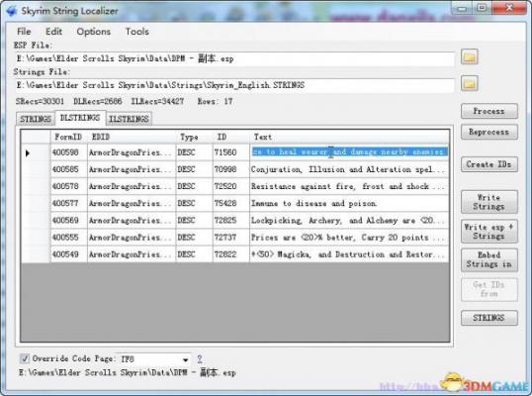532x396 pixels.
Task: Select EDID cell in row 400585
Action: (x=132, y=169)
